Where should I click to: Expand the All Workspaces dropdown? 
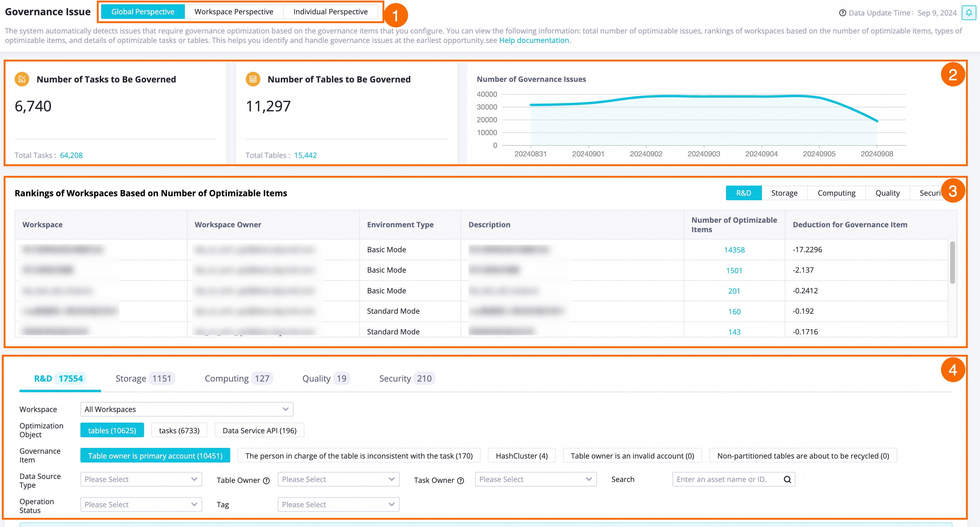[x=186, y=409]
